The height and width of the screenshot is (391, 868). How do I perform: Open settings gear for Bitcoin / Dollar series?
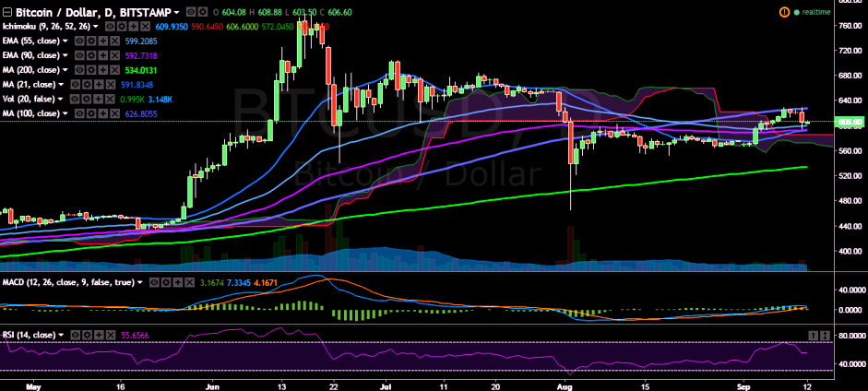click(x=203, y=12)
